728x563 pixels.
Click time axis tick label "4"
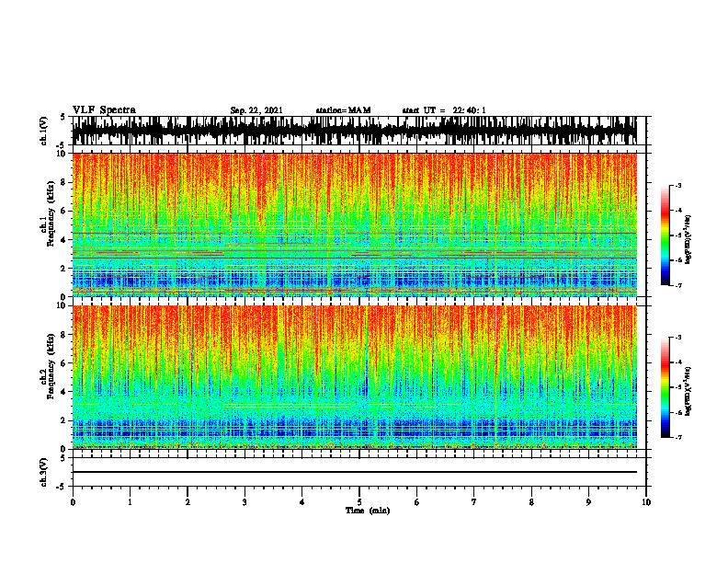pyautogui.click(x=301, y=502)
